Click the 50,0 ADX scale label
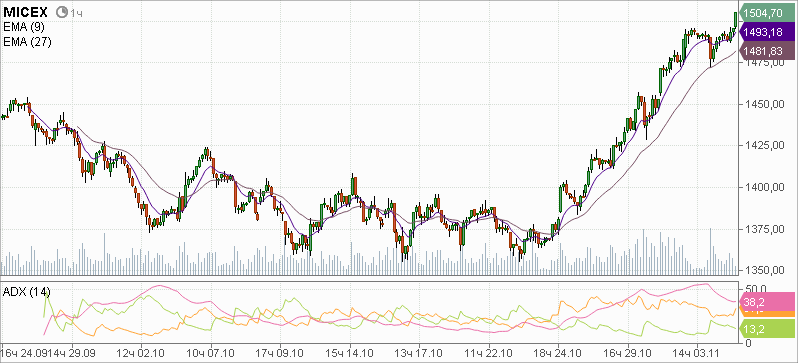The image size is (798, 363). click(x=755, y=289)
